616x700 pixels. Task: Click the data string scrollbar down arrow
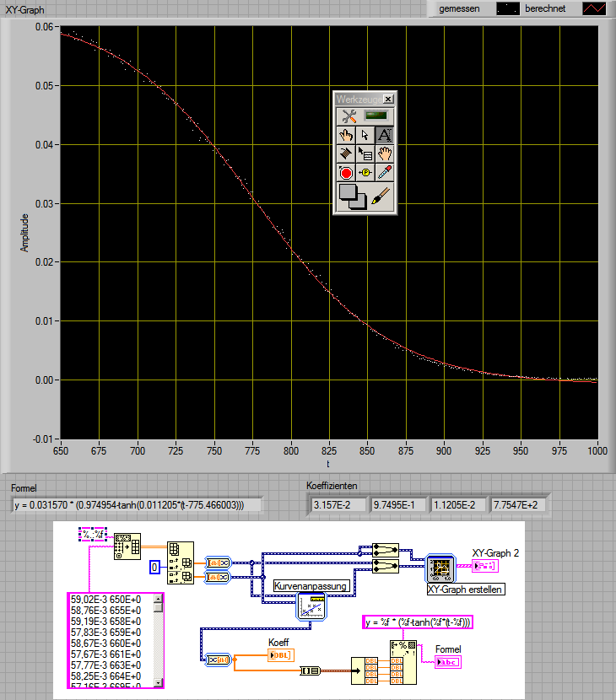[158, 682]
